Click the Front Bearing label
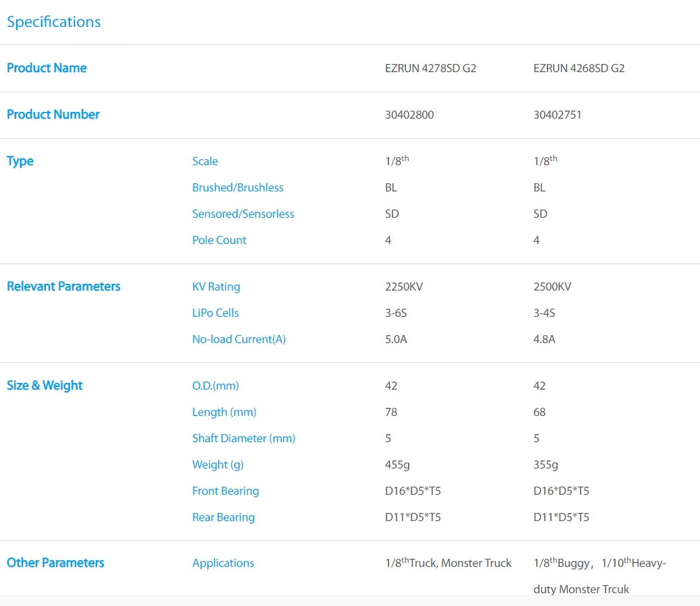The height and width of the screenshot is (606, 700). (x=225, y=491)
